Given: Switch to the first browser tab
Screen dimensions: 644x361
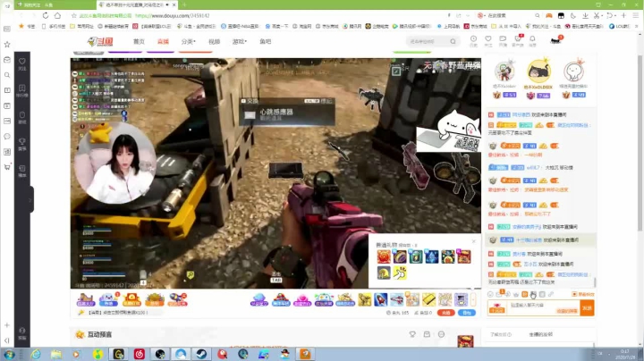Looking at the screenshot, I should [x=54, y=5].
